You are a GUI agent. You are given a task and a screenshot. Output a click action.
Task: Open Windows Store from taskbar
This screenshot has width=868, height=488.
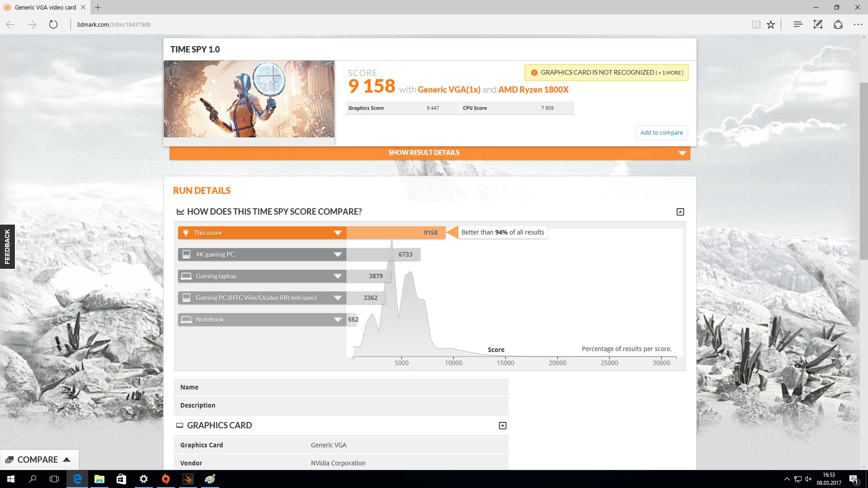[x=121, y=479]
